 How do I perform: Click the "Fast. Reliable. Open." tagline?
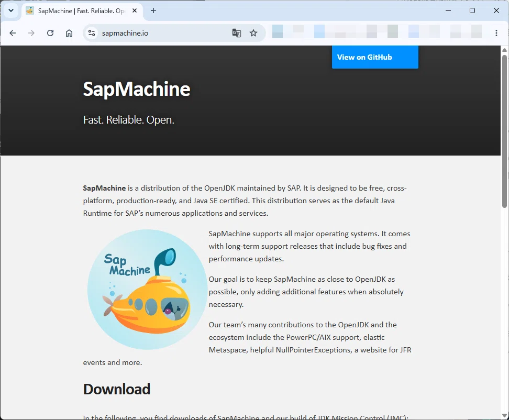[x=128, y=120]
